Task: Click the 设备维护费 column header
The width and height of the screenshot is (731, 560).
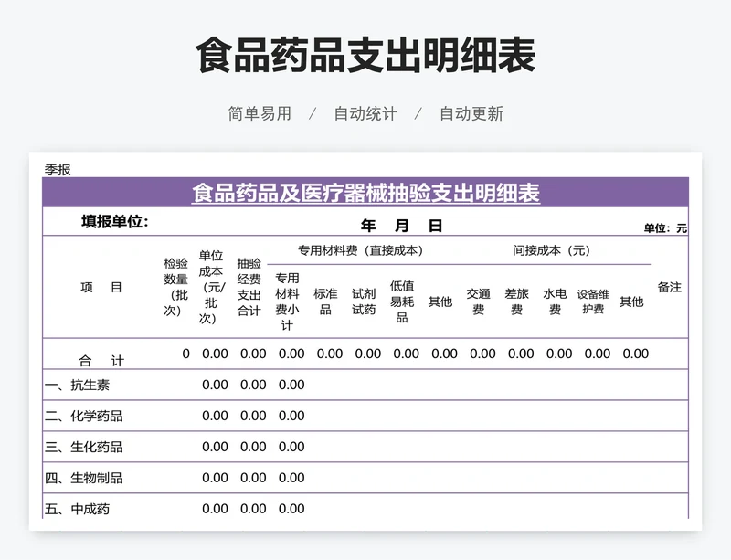Action: click(593, 301)
